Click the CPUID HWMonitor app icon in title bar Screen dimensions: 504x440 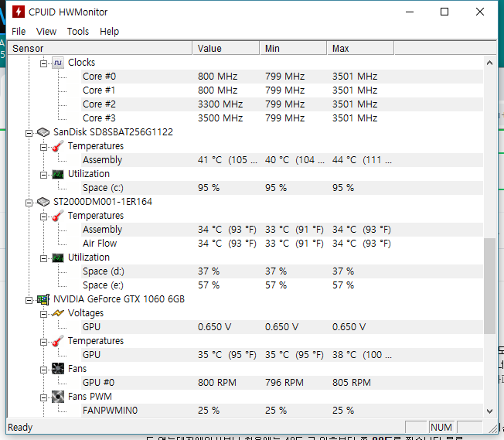point(19,12)
